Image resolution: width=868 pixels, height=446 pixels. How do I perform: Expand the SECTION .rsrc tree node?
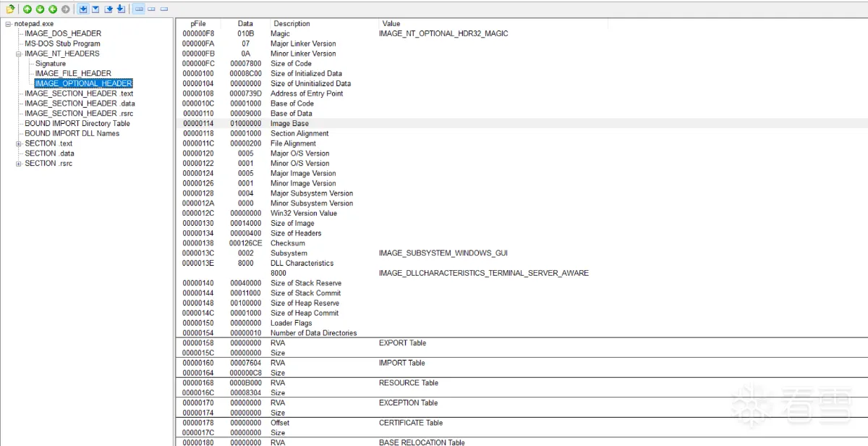point(19,164)
